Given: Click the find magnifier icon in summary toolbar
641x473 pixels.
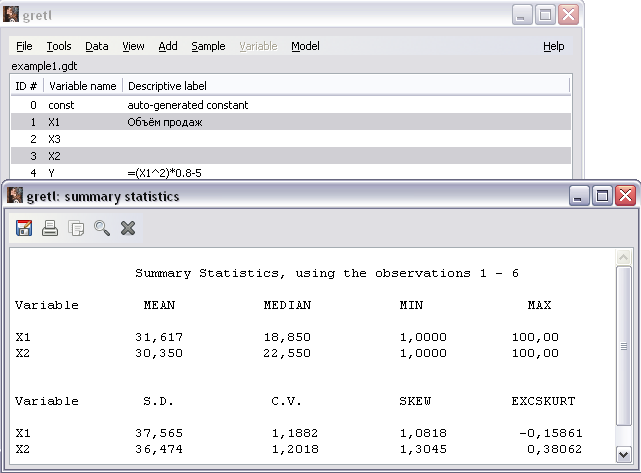Looking at the screenshot, I should 102,228.
